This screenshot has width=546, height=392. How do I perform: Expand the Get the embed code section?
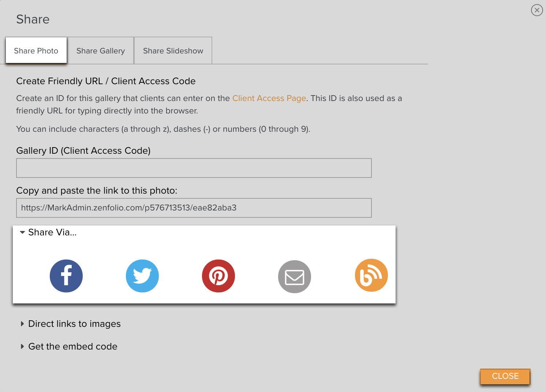[72, 346]
